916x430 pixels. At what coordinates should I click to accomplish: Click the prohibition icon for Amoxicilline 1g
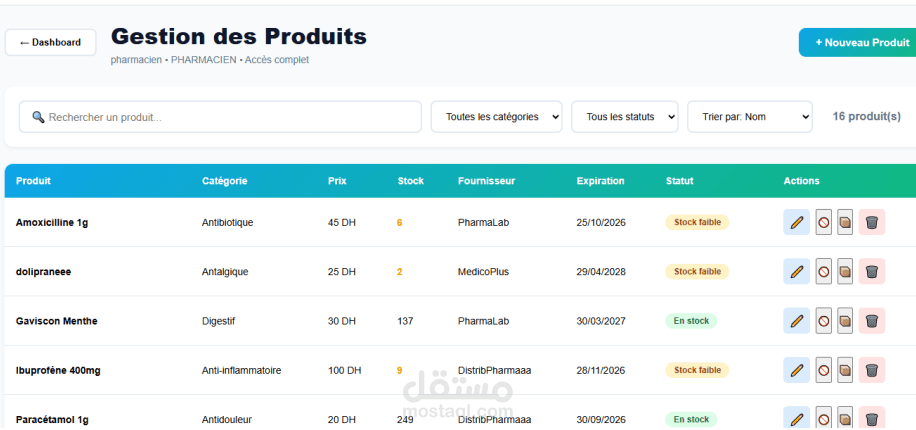824,222
